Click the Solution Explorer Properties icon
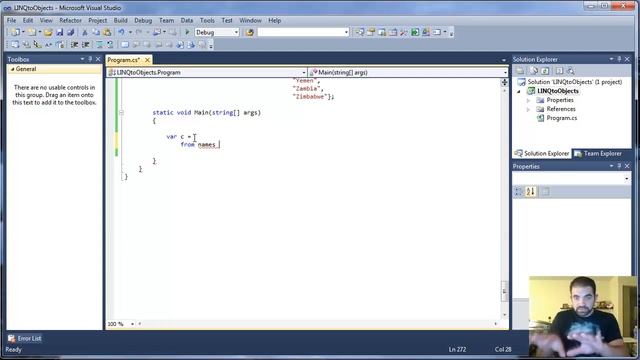The image size is (640, 360). (520, 71)
